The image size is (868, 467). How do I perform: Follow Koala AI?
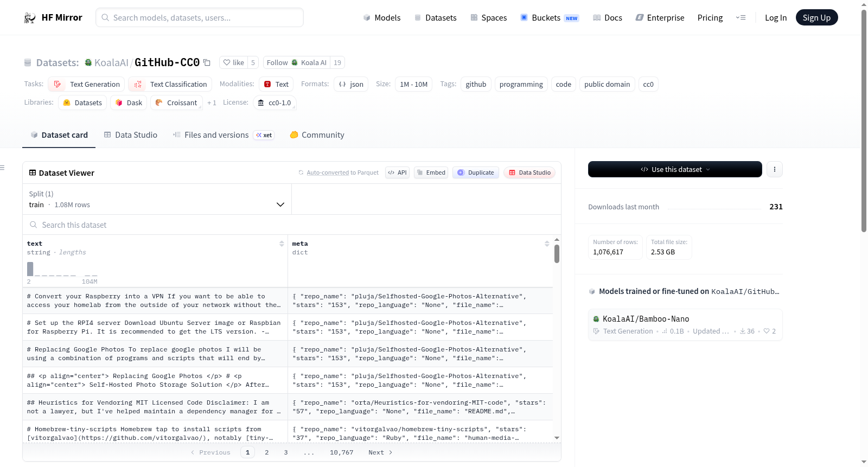point(297,62)
